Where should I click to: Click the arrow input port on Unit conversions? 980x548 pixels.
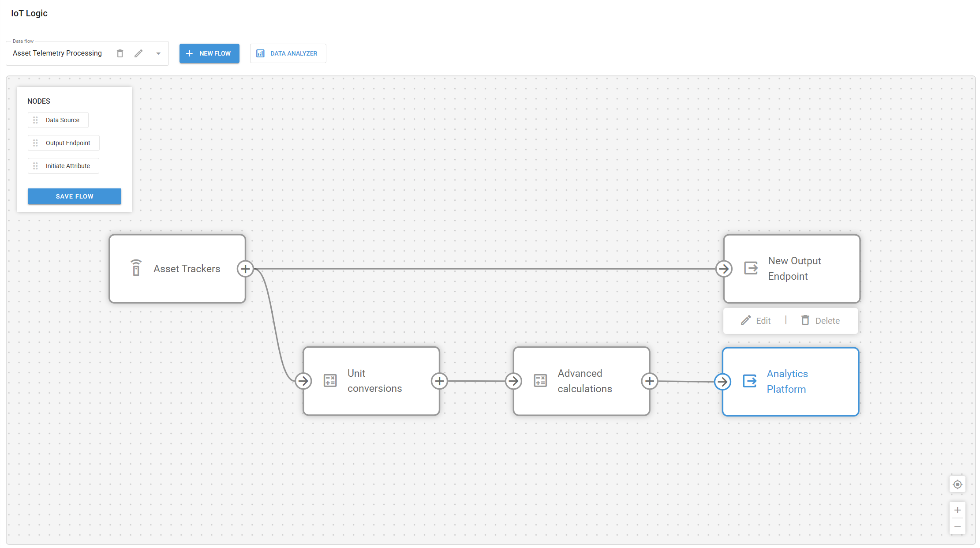point(303,381)
